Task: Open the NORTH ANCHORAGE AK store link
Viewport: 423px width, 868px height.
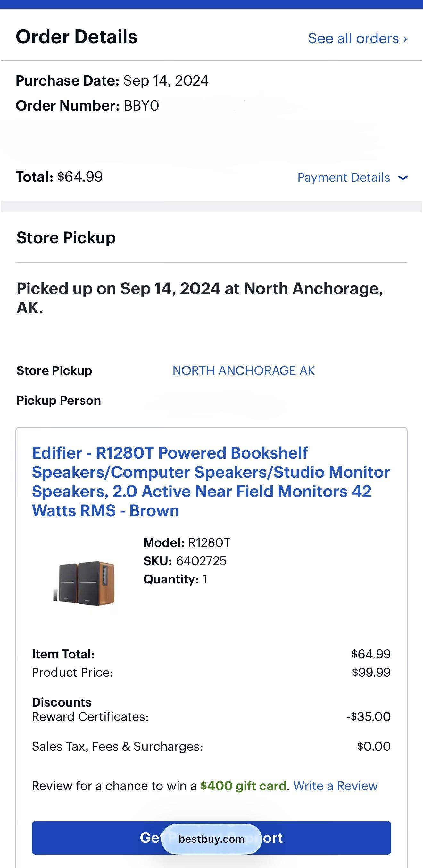Action: tap(243, 370)
